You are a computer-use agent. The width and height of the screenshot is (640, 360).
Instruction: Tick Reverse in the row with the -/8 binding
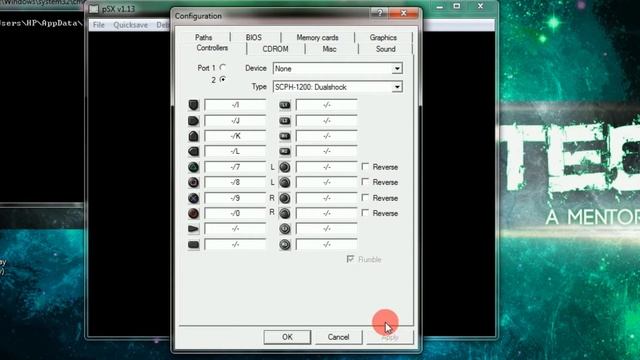pos(365,182)
